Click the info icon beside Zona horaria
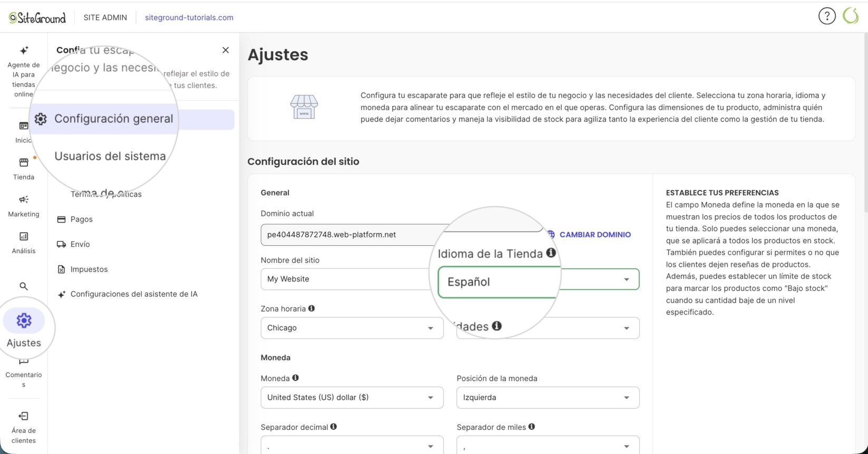 312,308
